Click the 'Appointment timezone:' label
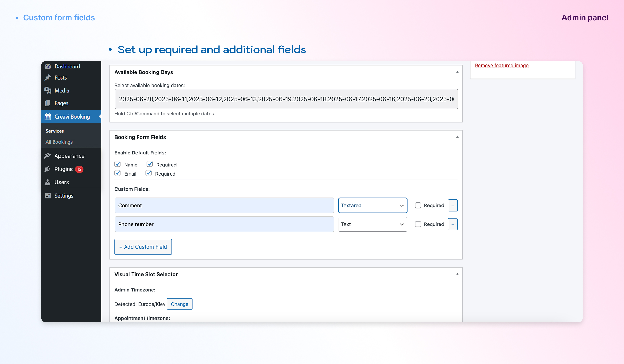Image resolution: width=624 pixels, height=364 pixels. pos(142,318)
